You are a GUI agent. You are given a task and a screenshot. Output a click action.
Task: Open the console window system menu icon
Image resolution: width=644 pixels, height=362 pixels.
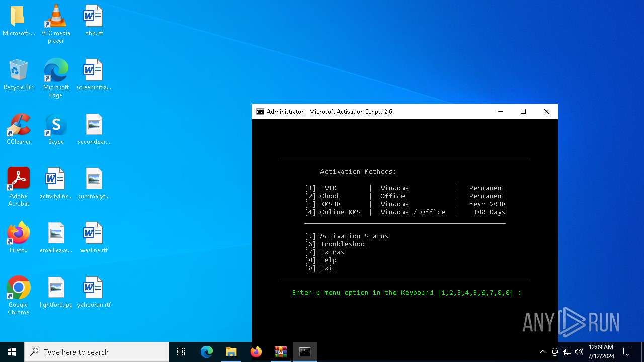260,112
